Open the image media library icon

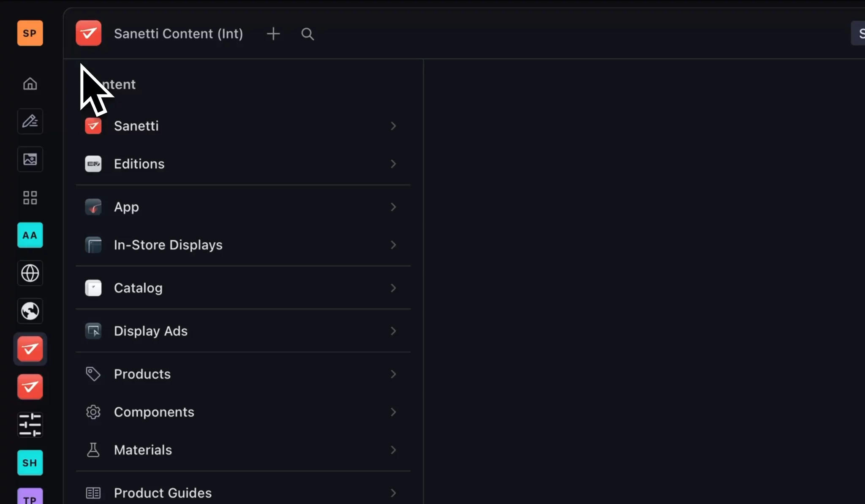30,159
